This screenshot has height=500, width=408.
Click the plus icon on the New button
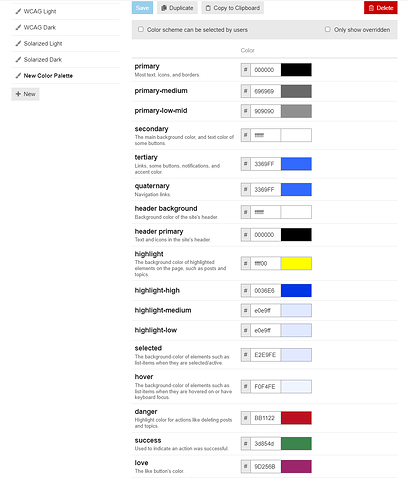coord(18,94)
